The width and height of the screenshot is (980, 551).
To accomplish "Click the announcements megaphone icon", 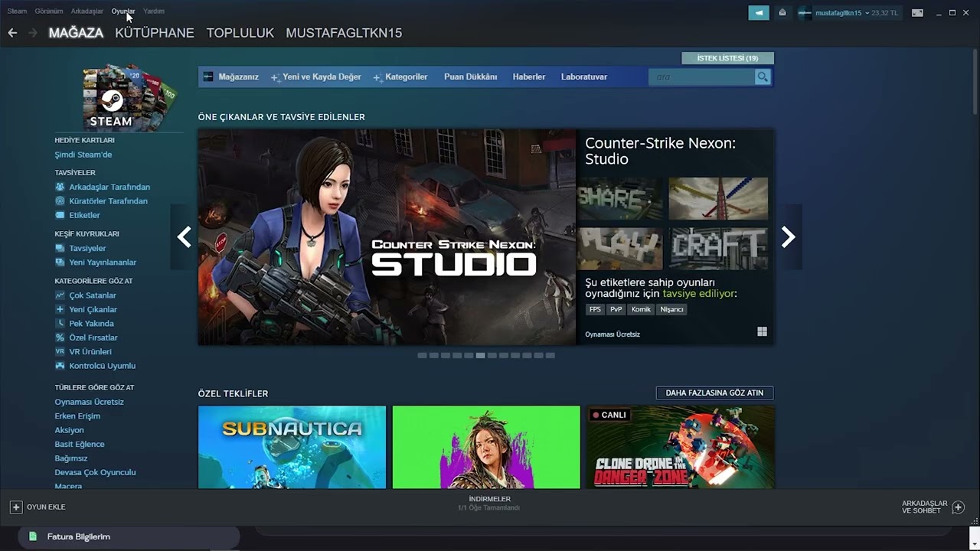I will (759, 12).
